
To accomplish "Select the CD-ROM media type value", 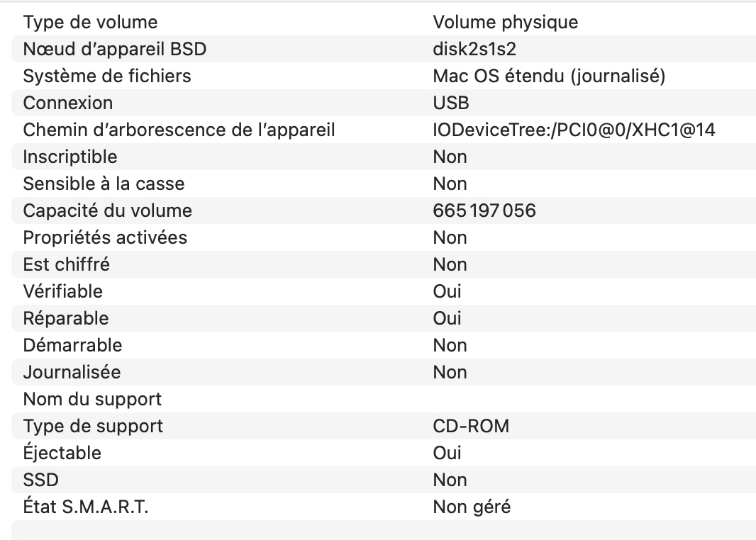I will pos(471,426).
